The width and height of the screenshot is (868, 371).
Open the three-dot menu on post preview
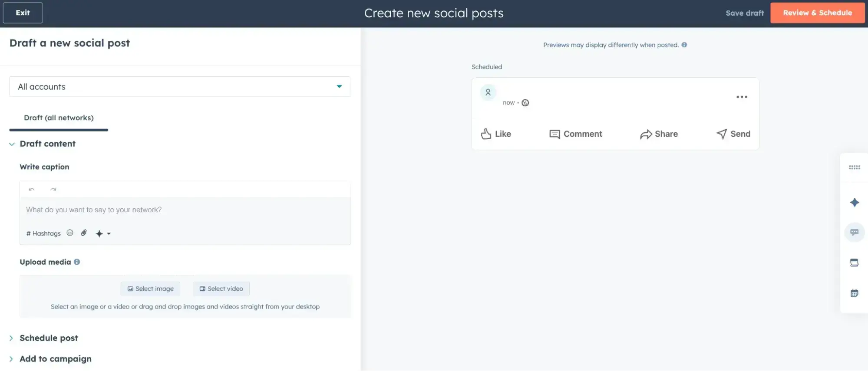click(742, 97)
